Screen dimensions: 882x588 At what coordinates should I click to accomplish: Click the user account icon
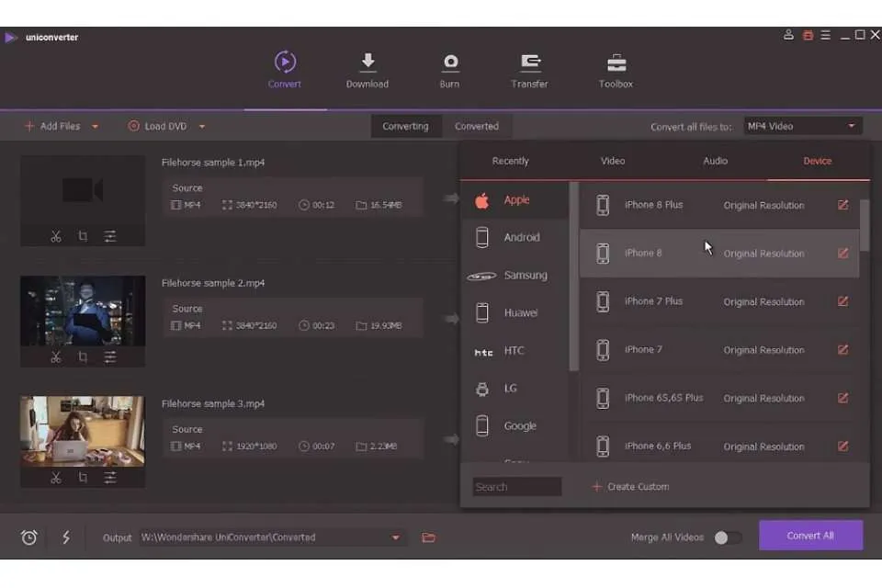(x=788, y=36)
